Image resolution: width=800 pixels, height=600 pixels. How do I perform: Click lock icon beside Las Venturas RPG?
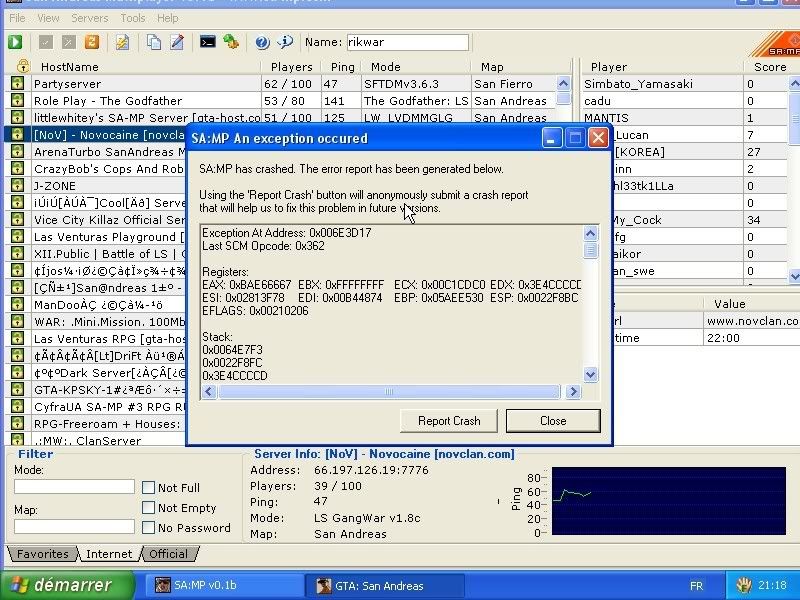click(17, 339)
